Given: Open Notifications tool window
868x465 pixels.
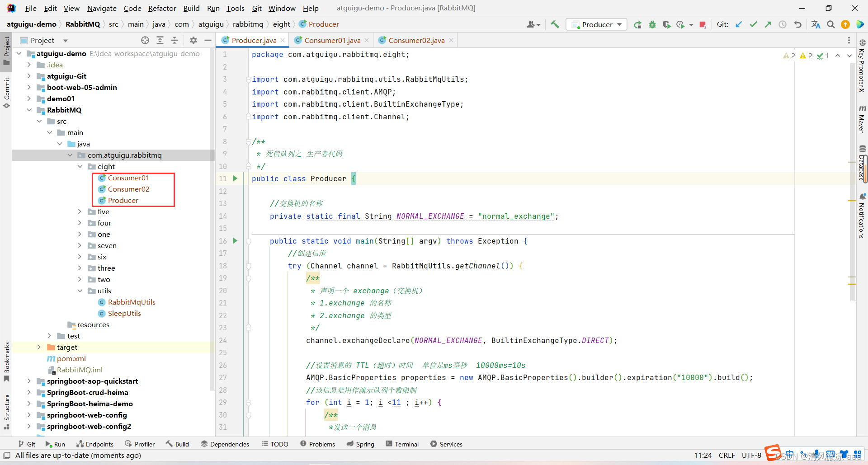Looking at the screenshot, I should (862, 216).
